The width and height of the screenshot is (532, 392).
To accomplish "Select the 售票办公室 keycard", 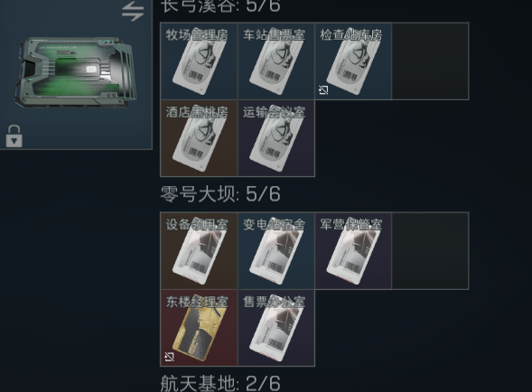I will 276,328.
